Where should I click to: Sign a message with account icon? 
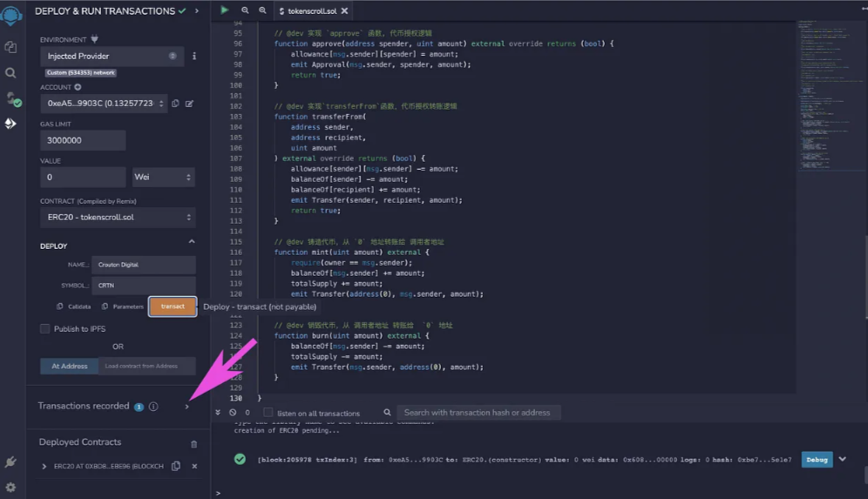point(189,104)
